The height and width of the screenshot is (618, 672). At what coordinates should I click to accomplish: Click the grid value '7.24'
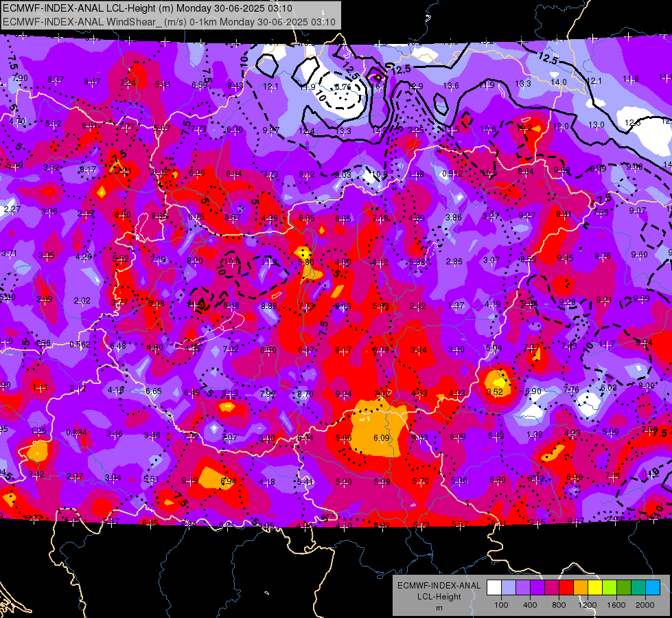point(128,83)
